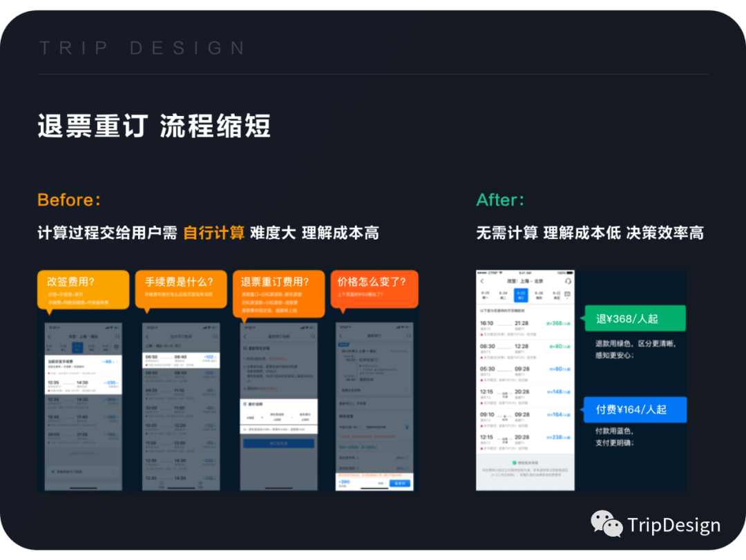
Task: Open calendar icon in After phone date bar
Action: click(x=567, y=295)
